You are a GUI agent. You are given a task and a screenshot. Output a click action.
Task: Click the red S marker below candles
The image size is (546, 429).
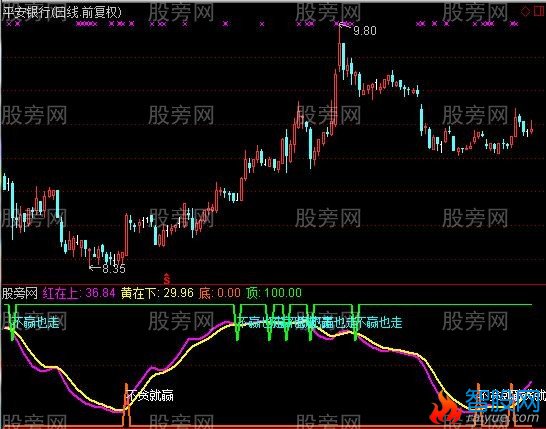167,279
